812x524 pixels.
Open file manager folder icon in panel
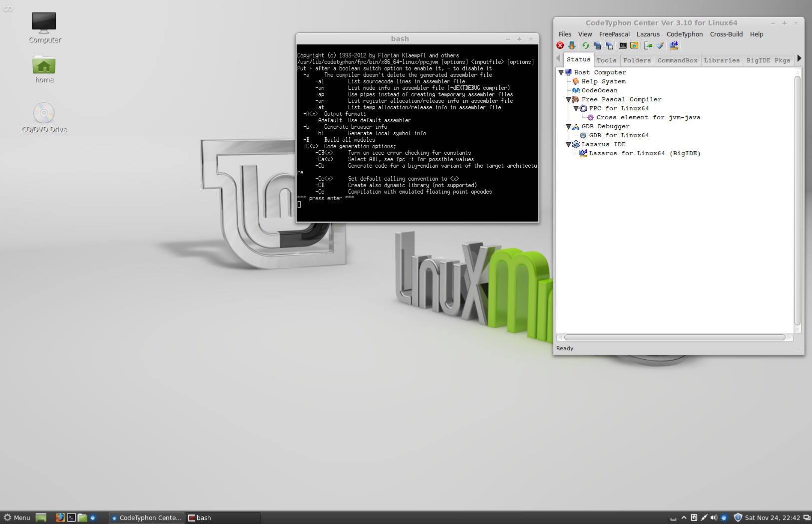82,518
